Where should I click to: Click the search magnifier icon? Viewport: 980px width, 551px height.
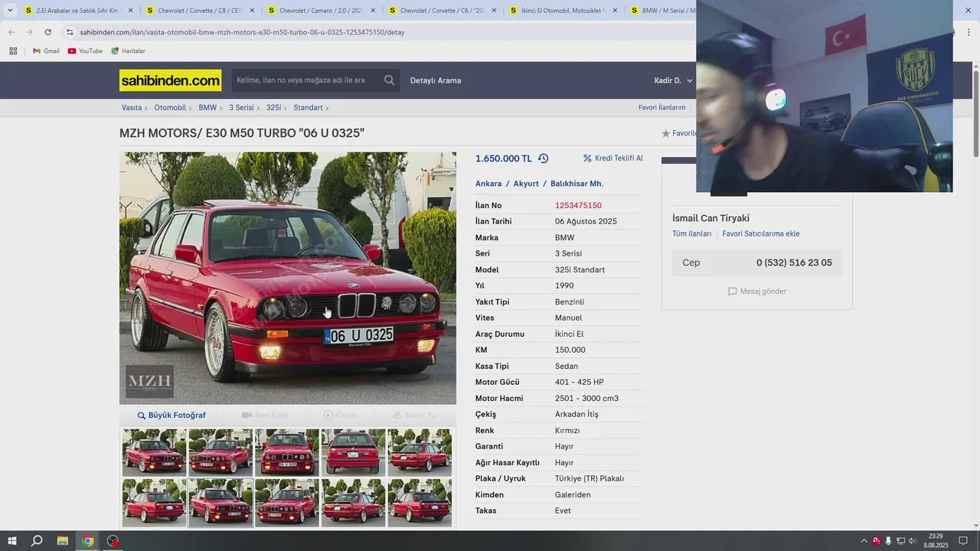pyautogui.click(x=390, y=80)
